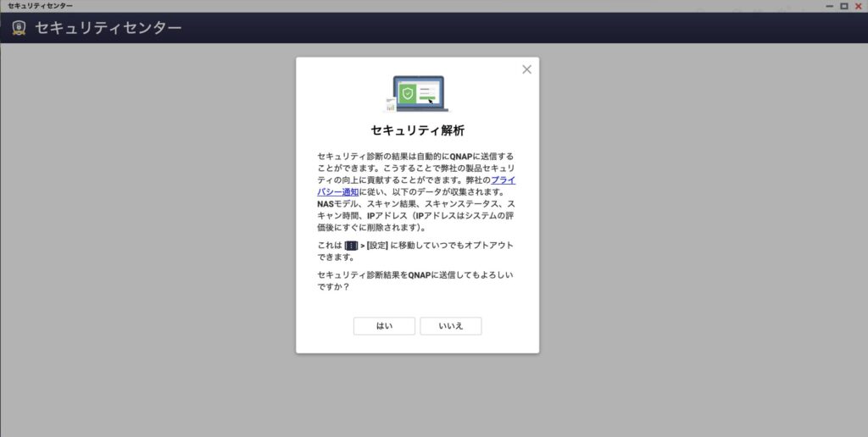Maximize the セキュリティセンター window

[x=843, y=6]
